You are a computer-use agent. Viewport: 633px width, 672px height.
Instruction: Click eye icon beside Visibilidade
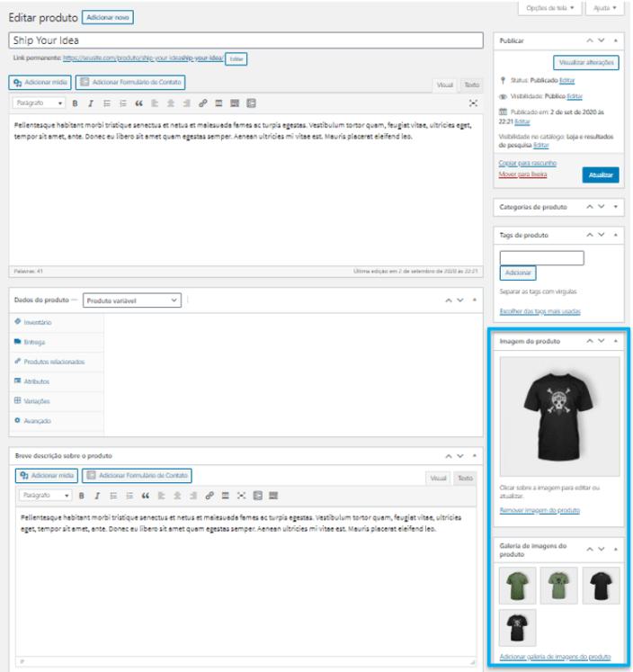[x=503, y=96]
